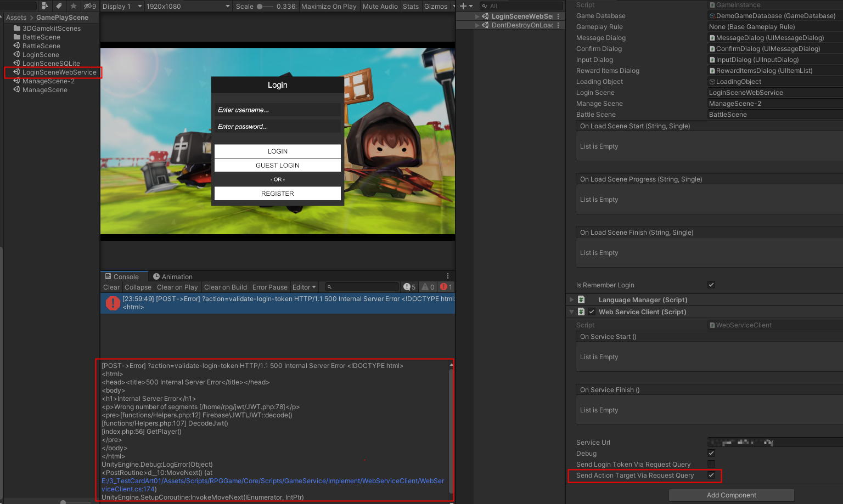The width and height of the screenshot is (843, 504).
Task: Open the Gizmos dropdown in Game view
Action: (x=438, y=7)
